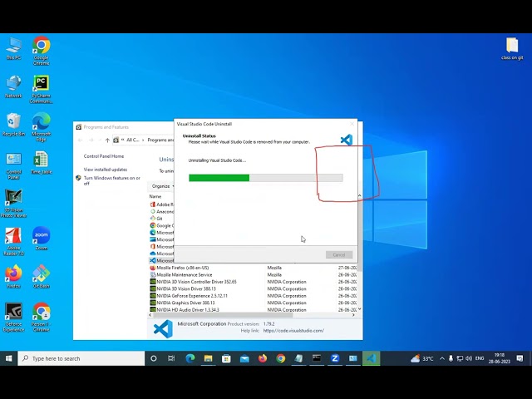Open File Explorer from the taskbar
Viewport: 532px width, 399px height.
pos(208,358)
